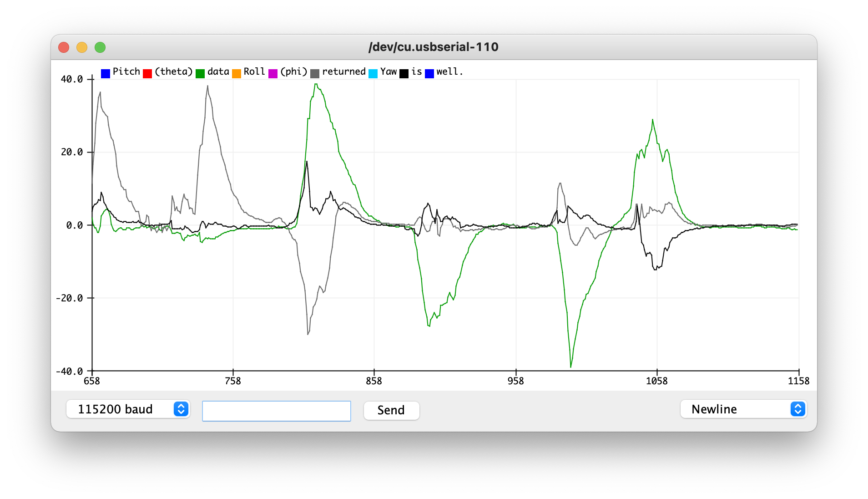
Task: Click the 40.0 y-axis label
Action: pos(72,79)
